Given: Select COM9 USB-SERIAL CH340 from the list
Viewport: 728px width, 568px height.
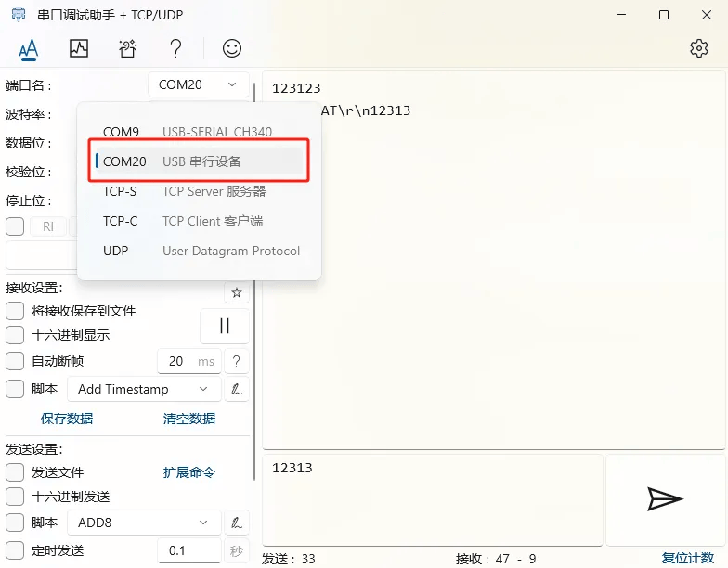Looking at the screenshot, I should pos(200,132).
